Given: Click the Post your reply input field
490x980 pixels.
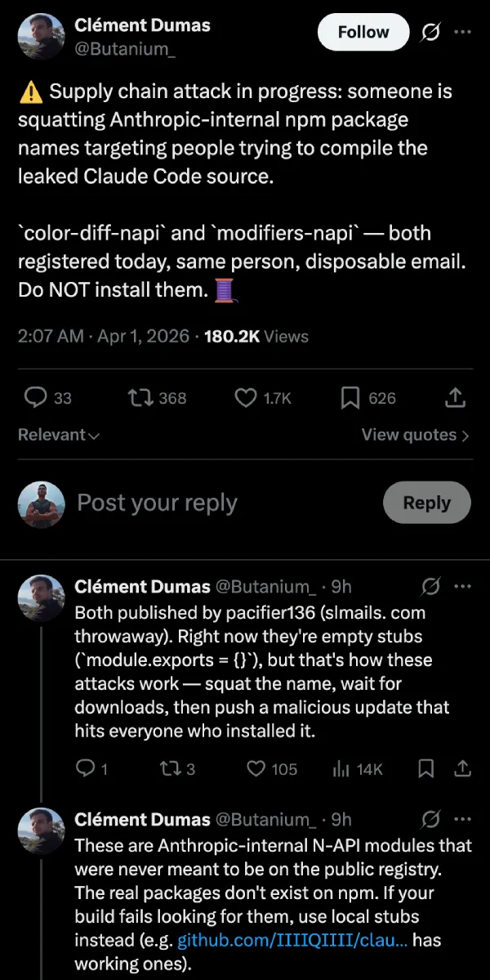Looking at the screenshot, I should pos(157,503).
